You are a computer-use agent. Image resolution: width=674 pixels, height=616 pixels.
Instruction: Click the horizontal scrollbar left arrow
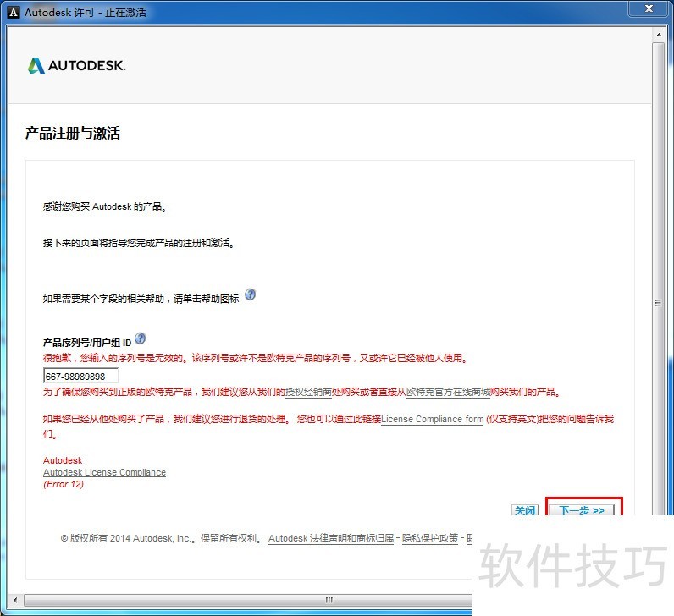16,600
